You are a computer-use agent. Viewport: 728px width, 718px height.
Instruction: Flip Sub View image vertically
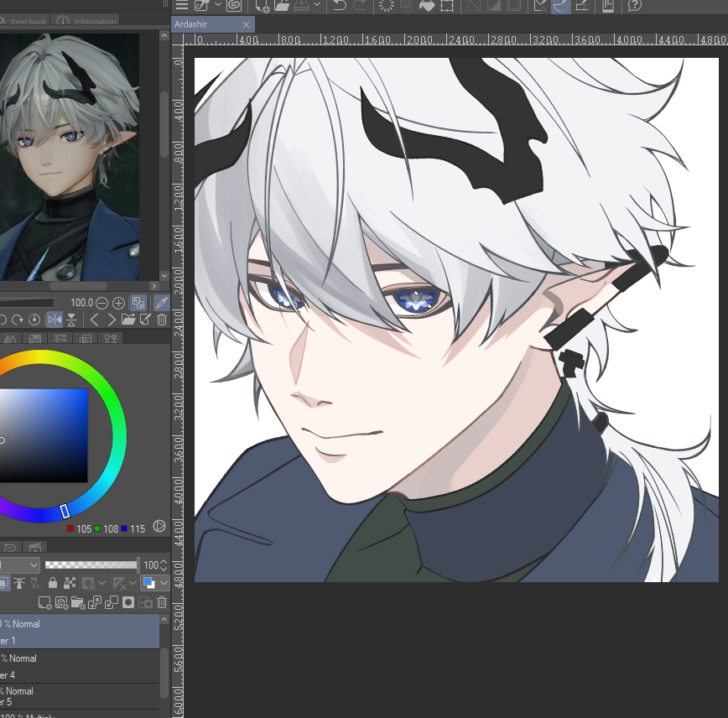[71, 320]
